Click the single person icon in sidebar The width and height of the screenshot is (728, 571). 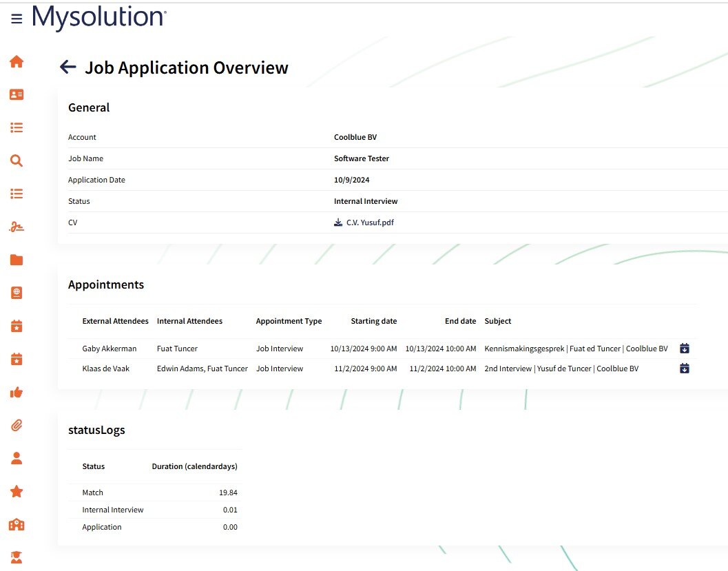point(17,458)
